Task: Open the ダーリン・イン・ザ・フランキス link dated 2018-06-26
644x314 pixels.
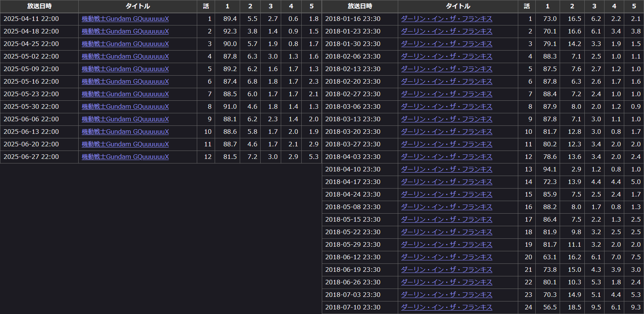Action: pos(446,282)
